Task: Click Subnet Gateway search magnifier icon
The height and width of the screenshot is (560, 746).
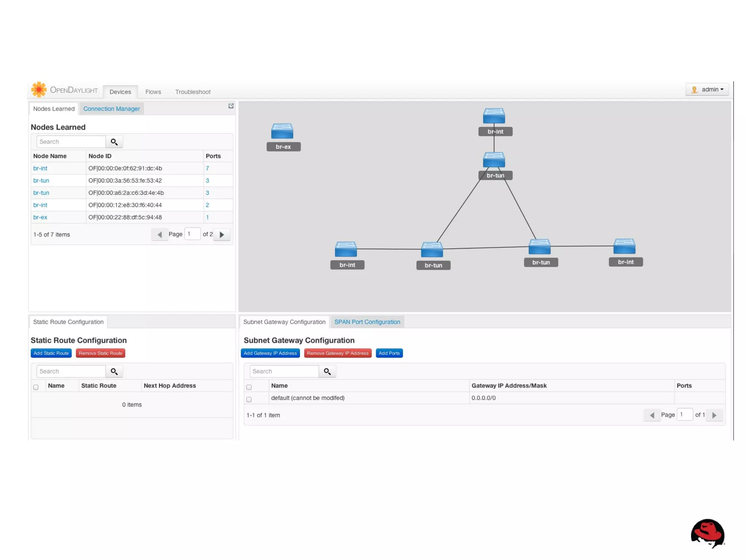Action: click(x=327, y=371)
